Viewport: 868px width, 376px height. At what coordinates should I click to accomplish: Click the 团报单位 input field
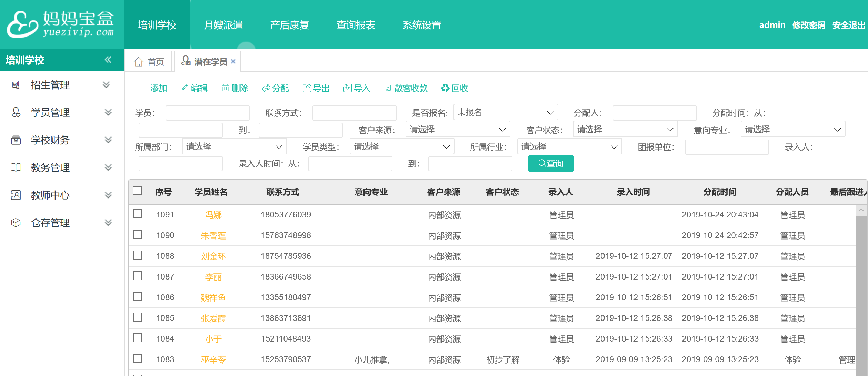coord(727,147)
